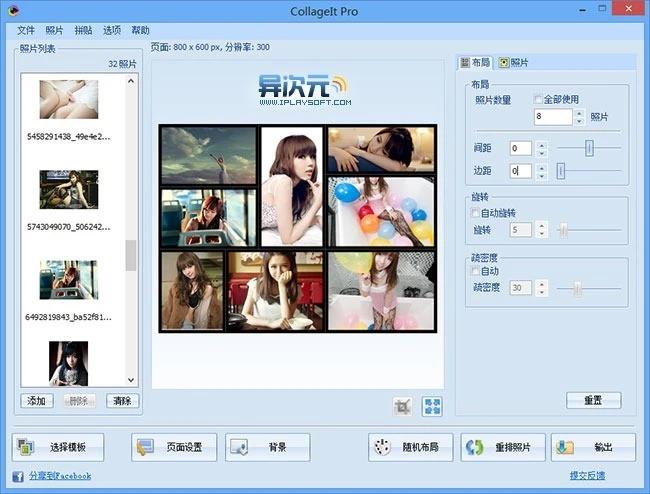Viewport: 650px width, 494px height.
Task: Click the 重置 reset button
Action: point(594,400)
